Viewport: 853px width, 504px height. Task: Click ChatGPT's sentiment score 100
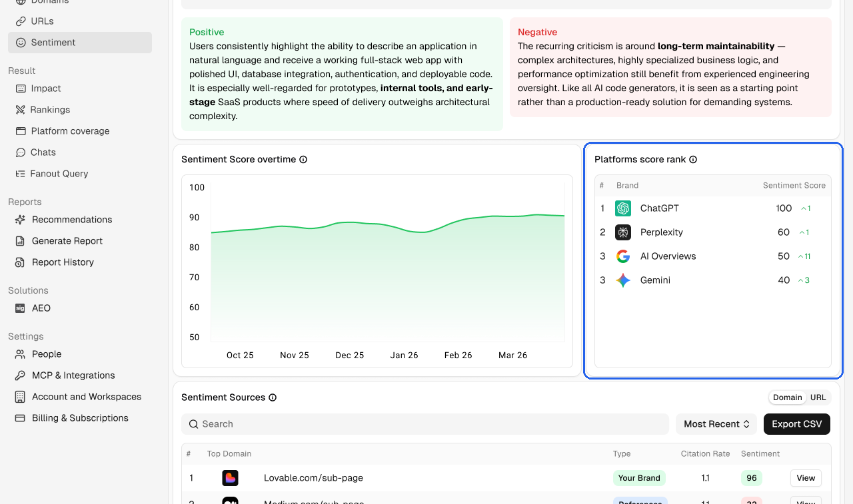(784, 208)
